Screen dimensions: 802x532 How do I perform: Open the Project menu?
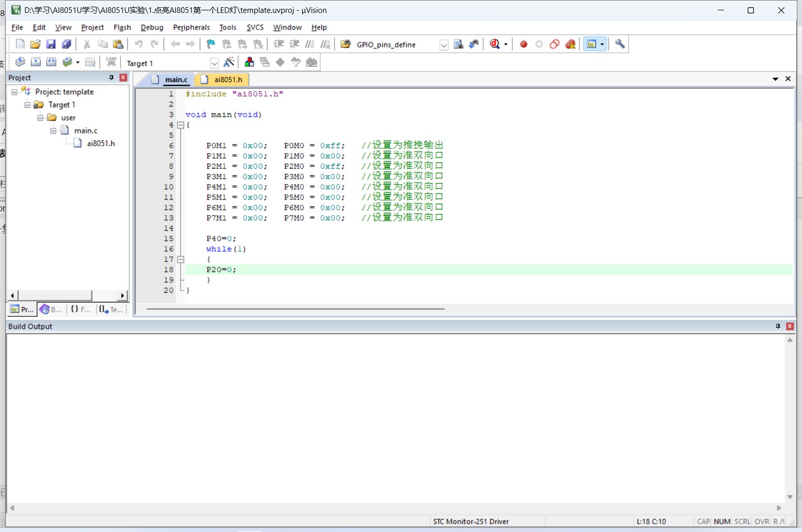pos(93,27)
